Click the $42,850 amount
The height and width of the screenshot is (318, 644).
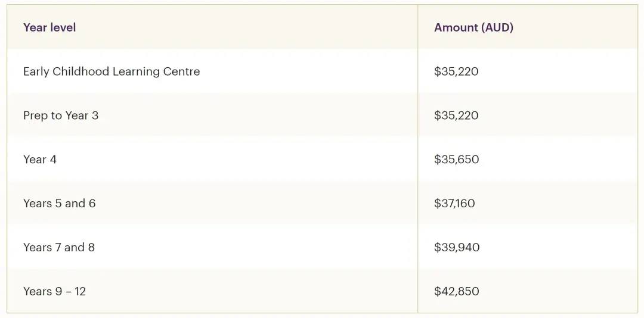click(x=456, y=291)
